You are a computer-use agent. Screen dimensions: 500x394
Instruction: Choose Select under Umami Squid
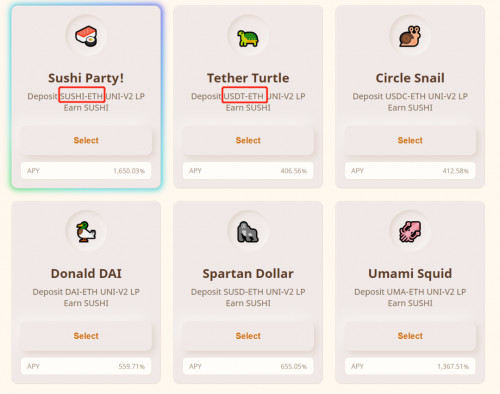[x=410, y=336]
